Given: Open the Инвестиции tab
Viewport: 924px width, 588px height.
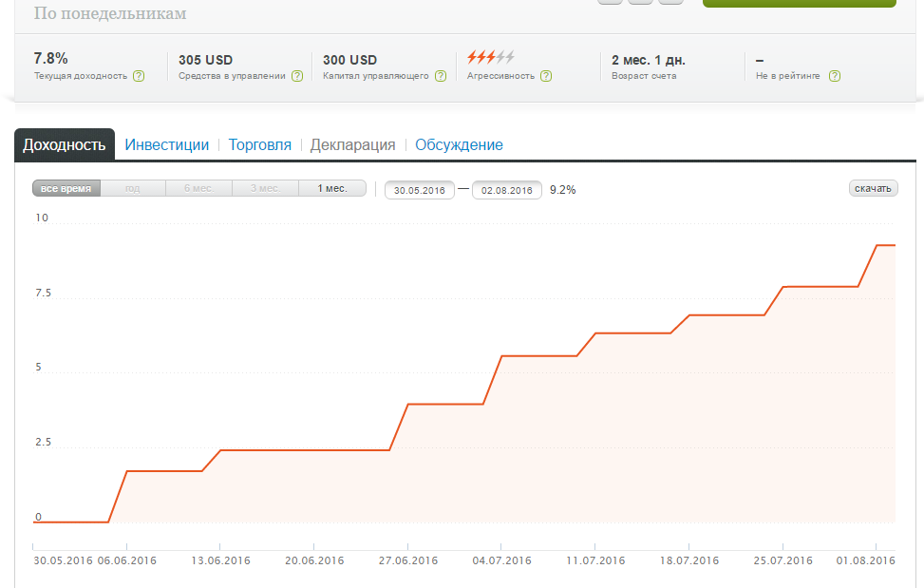Looking at the screenshot, I should [x=167, y=145].
